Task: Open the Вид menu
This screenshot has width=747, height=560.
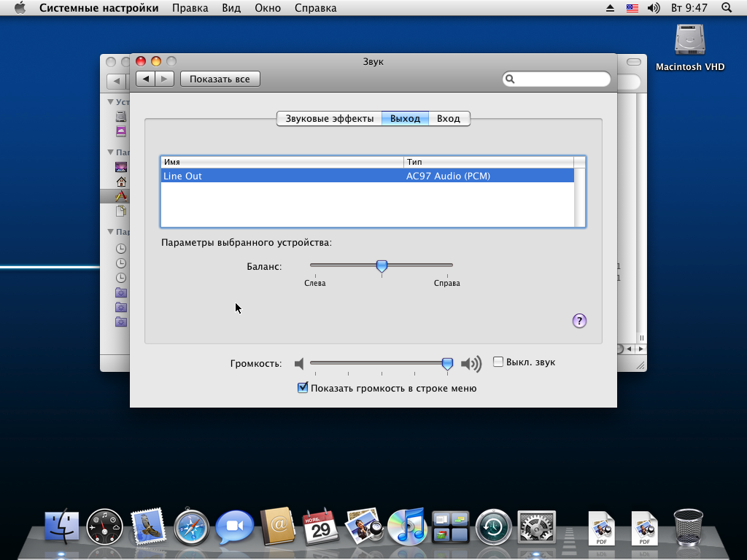Action: (231, 8)
